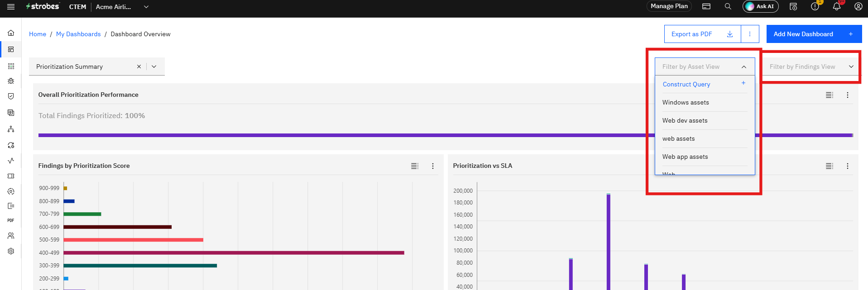Open the alerts exclamation circle icon
This screenshot has width=868, height=290.
coord(815,6)
